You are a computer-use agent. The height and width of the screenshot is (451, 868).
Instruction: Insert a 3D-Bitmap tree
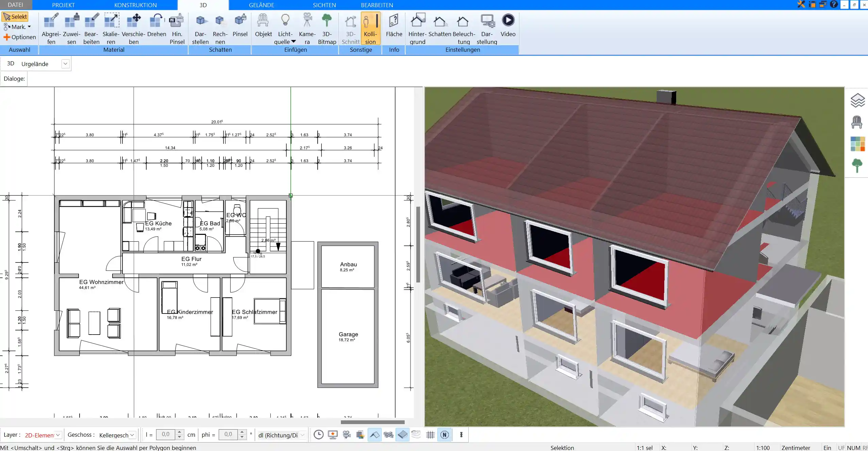tap(327, 29)
